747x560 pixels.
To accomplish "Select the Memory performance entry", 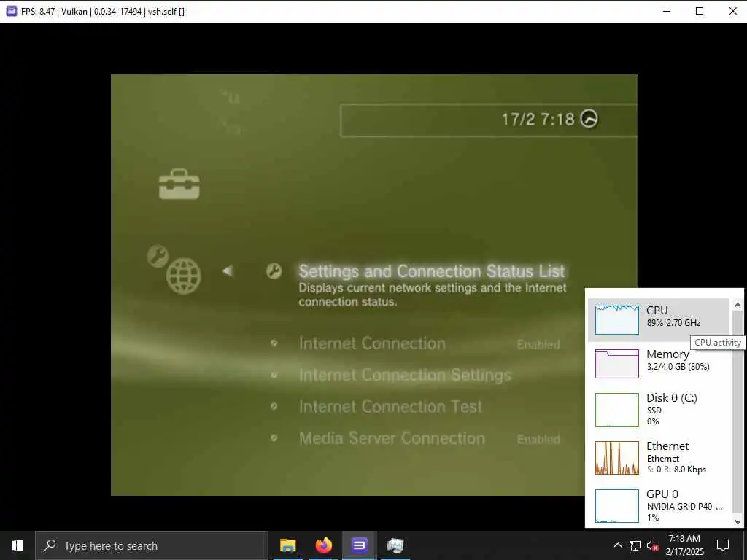I will (x=659, y=364).
